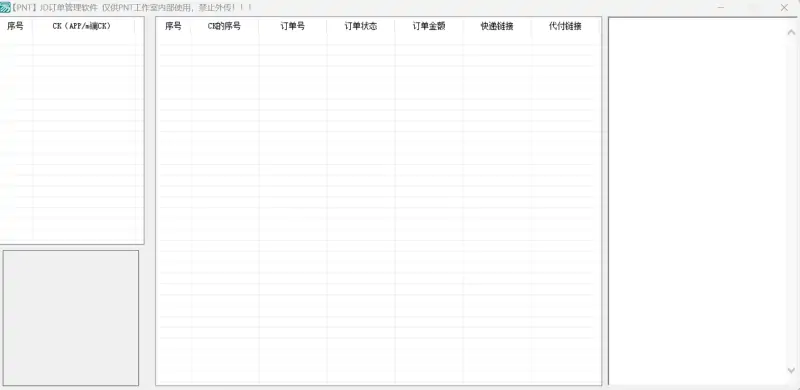The height and width of the screenshot is (390, 800).
Task: Focus the empty log text area on the right
Action: (697, 201)
